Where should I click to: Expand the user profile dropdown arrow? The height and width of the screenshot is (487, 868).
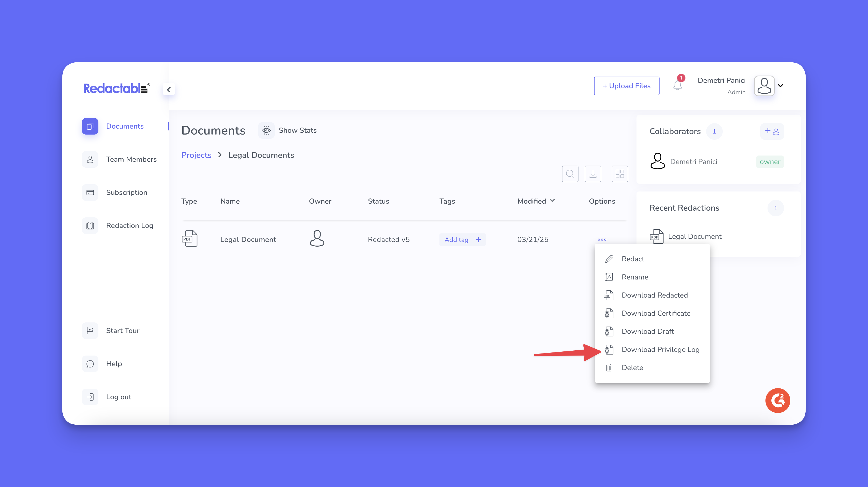coord(780,86)
